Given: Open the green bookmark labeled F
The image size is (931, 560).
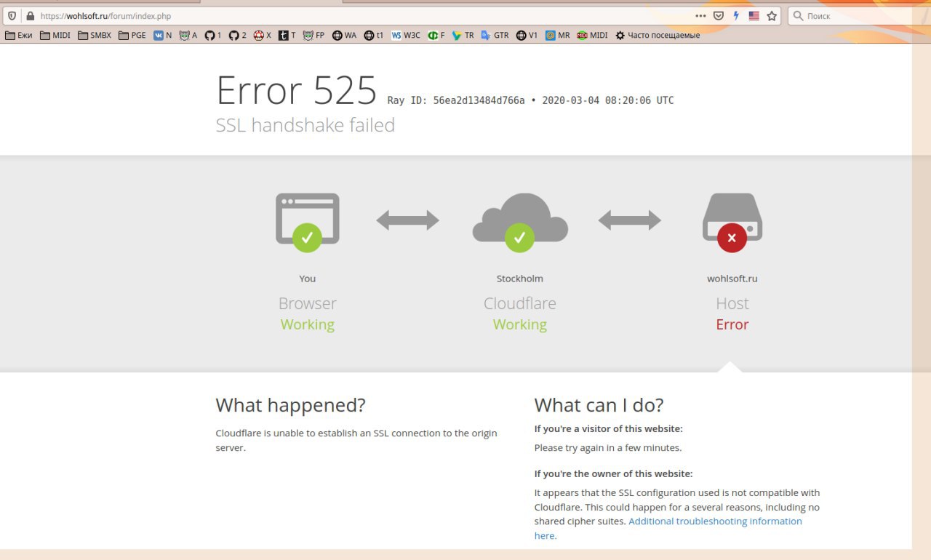Looking at the screenshot, I should coord(436,35).
